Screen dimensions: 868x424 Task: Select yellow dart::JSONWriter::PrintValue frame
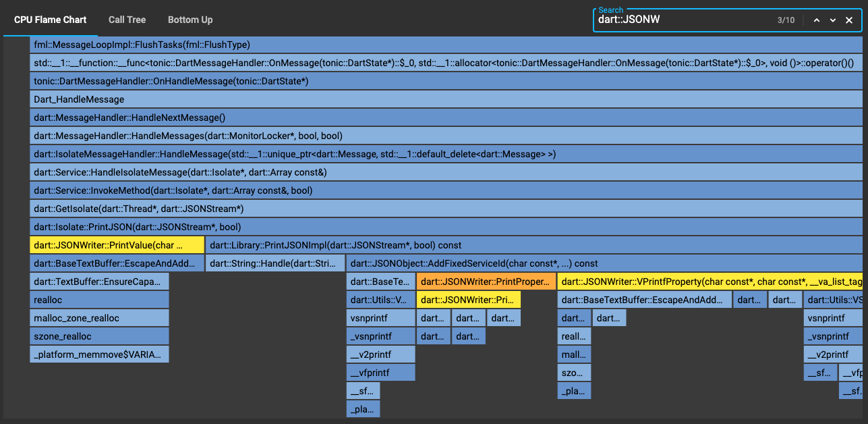coord(117,245)
